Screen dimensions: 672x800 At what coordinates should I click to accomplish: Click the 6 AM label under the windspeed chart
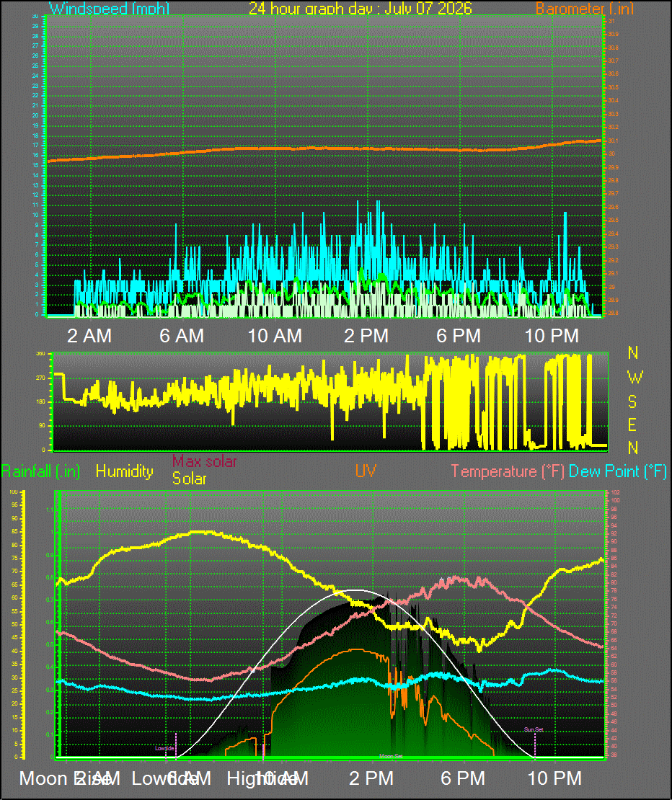(x=182, y=336)
